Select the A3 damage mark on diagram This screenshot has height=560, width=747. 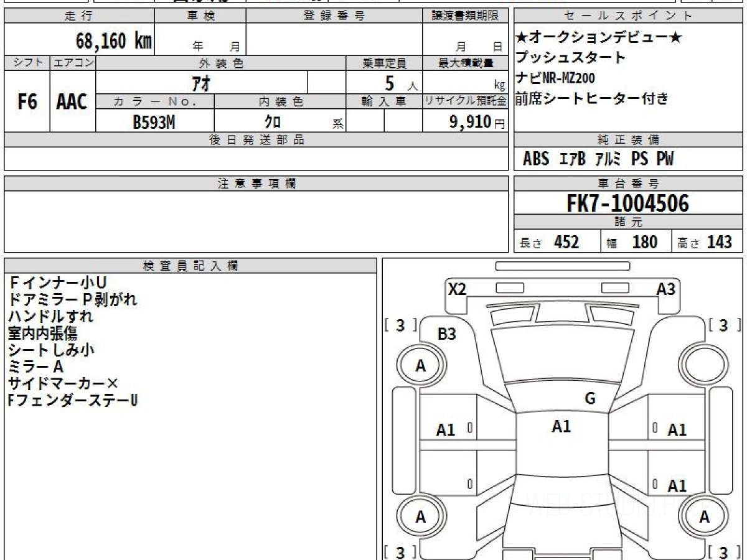point(666,289)
